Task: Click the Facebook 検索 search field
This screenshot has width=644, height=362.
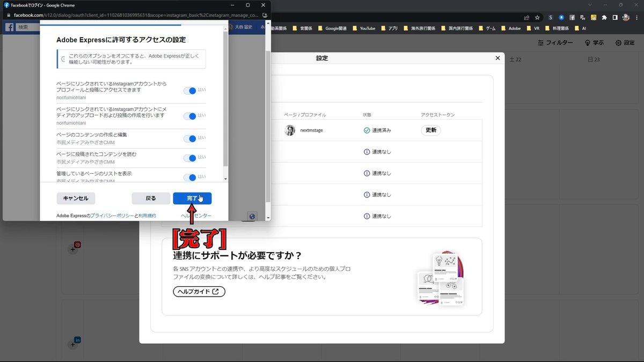Action: (28, 27)
